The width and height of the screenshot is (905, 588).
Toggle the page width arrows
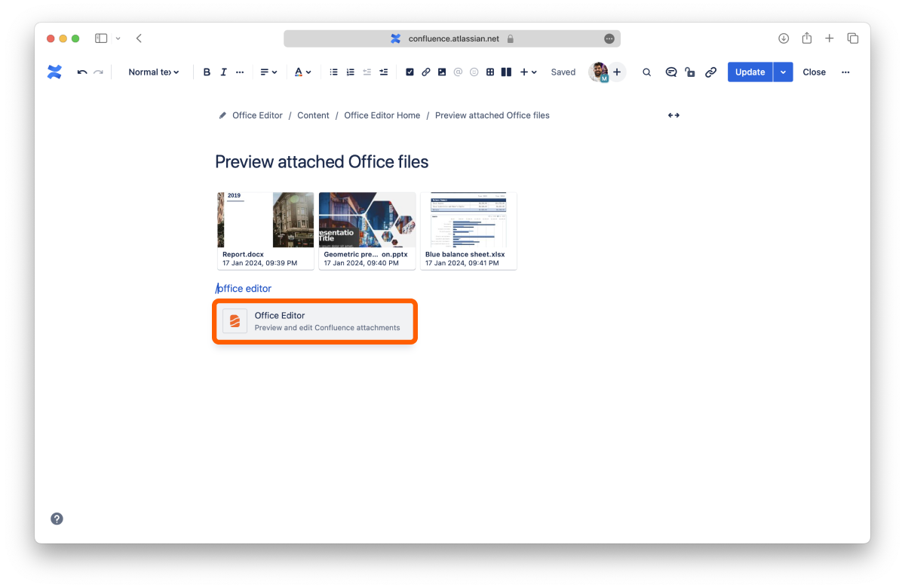click(673, 115)
